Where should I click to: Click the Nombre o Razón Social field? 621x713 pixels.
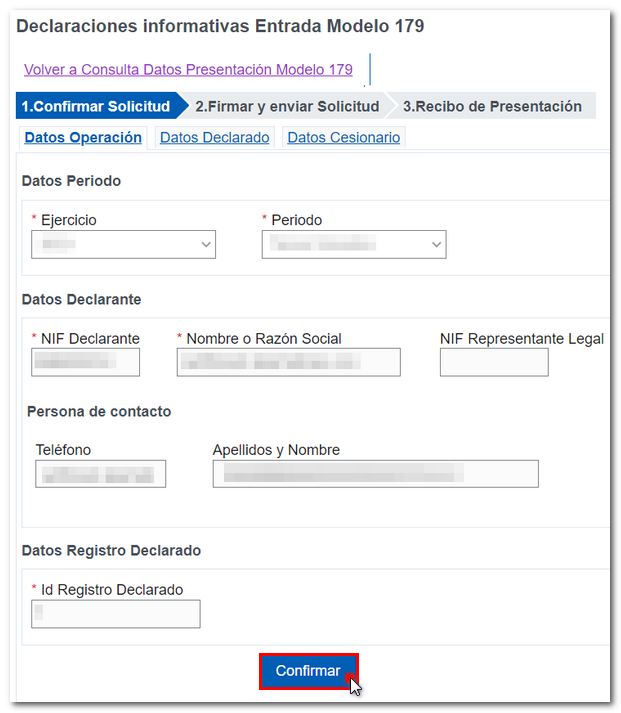pos(288,362)
